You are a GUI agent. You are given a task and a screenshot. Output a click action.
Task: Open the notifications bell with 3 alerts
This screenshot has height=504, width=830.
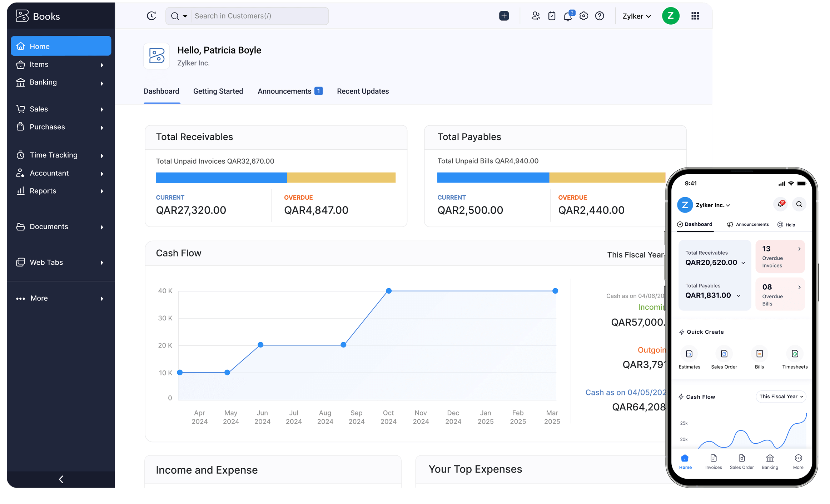click(x=568, y=16)
